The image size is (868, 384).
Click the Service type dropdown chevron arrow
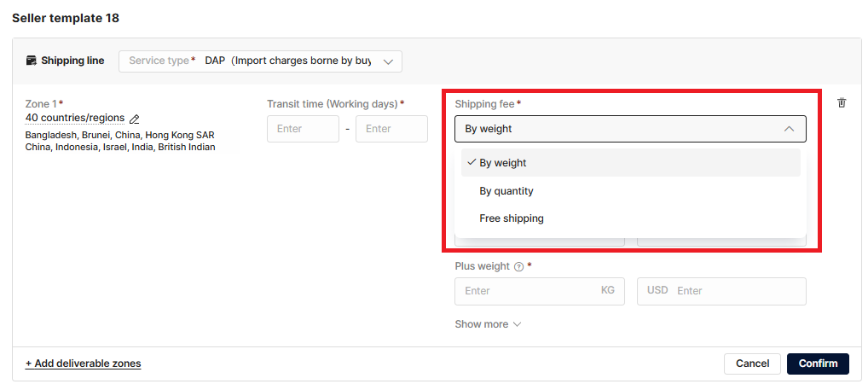[x=389, y=61]
